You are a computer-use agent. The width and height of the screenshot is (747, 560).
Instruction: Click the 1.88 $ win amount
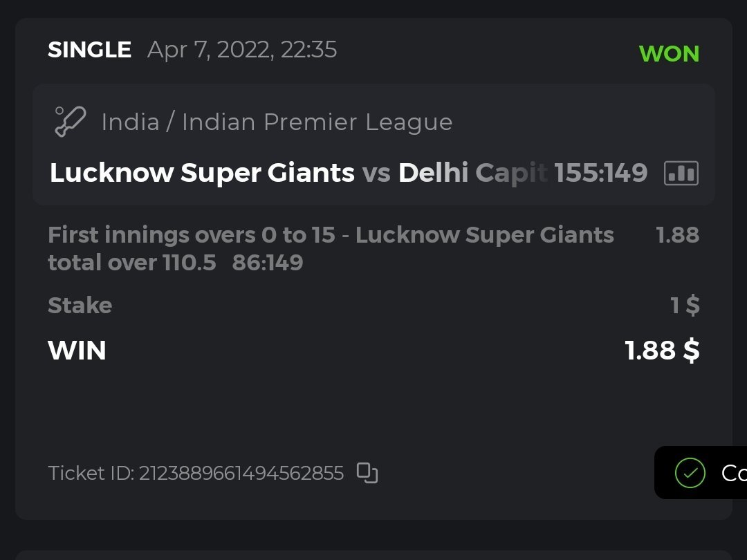(x=662, y=351)
